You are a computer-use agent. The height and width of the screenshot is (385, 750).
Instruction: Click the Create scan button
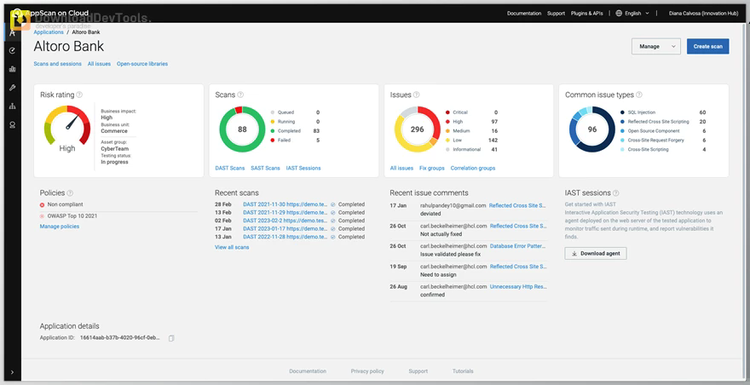click(x=708, y=46)
